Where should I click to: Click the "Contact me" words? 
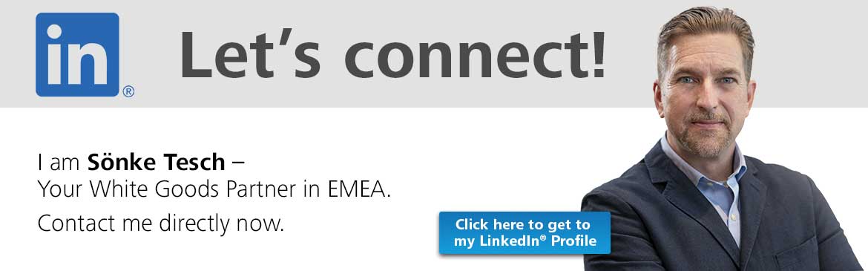coord(95,223)
